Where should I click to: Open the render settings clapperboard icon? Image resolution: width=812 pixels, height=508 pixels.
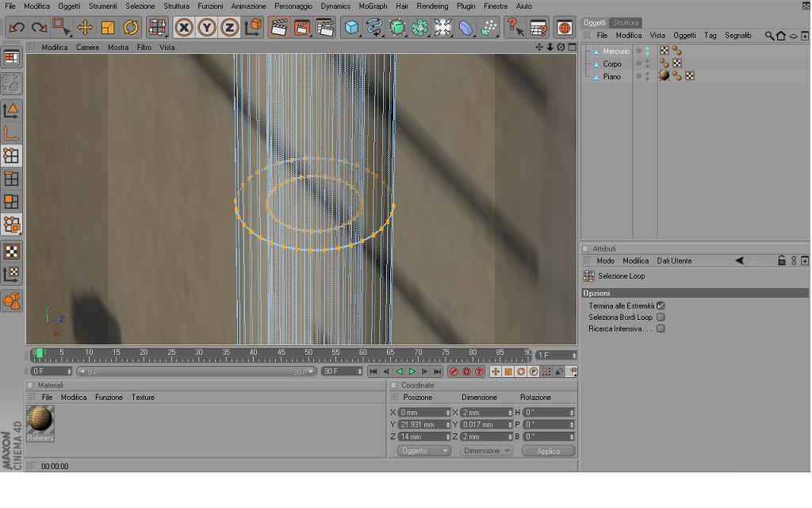324,28
